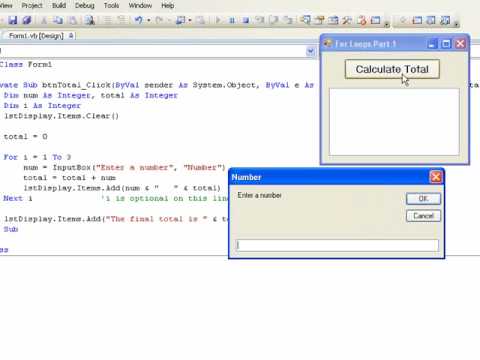Open the Window menu

(x=140, y=5)
